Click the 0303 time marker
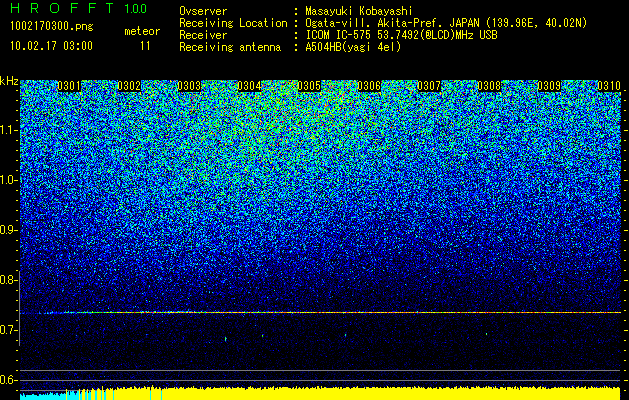The width and height of the screenshot is (629, 400). pyautogui.click(x=189, y=86)
